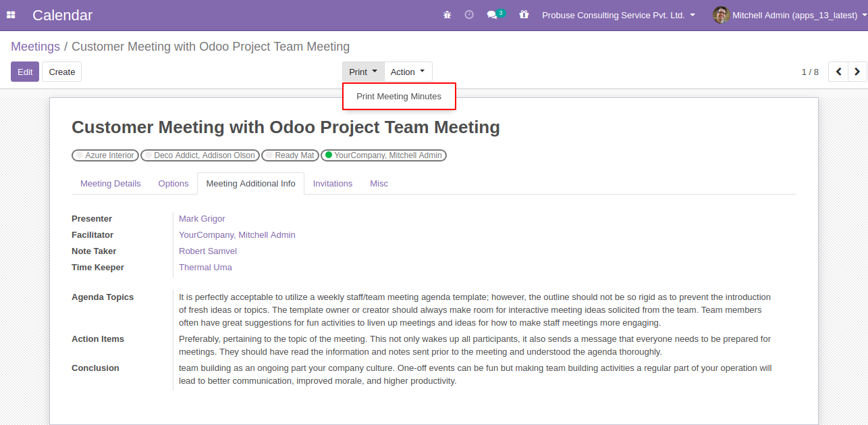Click Mitchell Admin's avatar picture
The image size is (868, 425).
(x=721, y=15)
